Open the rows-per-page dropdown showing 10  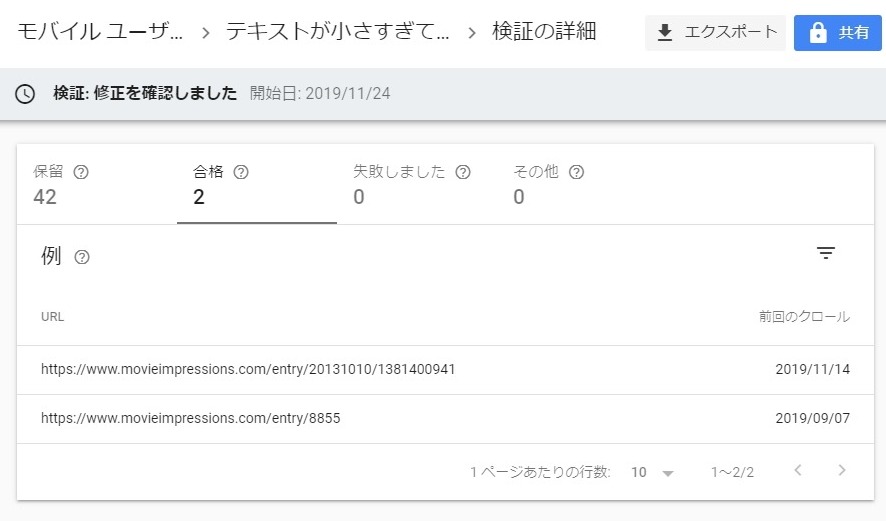point(653,472)
